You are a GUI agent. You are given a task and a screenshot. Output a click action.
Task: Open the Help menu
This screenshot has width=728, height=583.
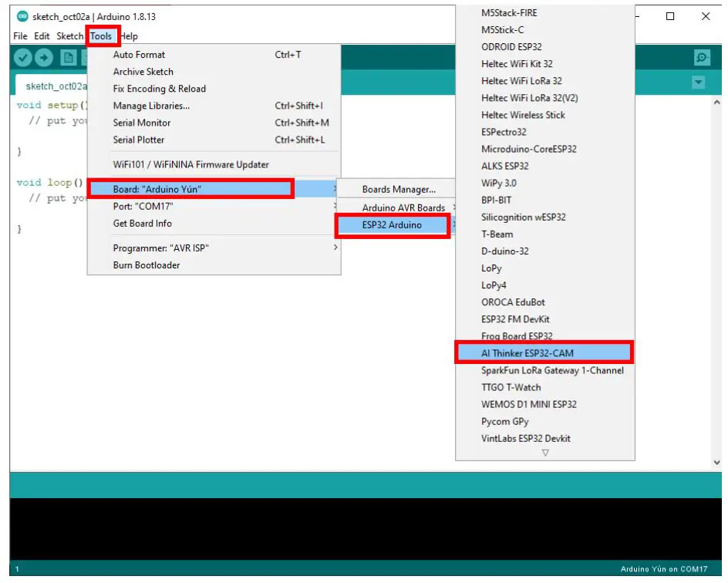coord(129,36)
